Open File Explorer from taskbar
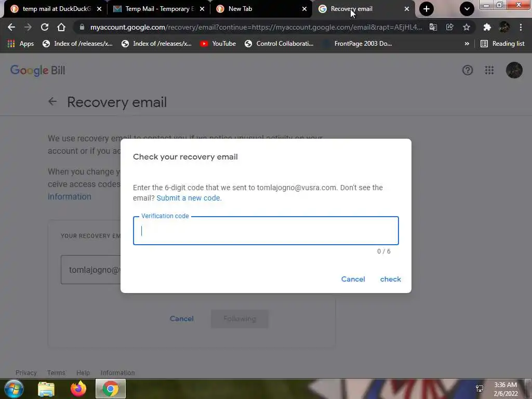 (x=46, y=389)
